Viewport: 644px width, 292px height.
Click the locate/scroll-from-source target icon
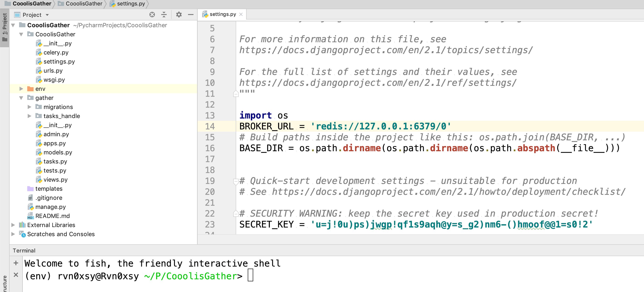tap(152, 15)
